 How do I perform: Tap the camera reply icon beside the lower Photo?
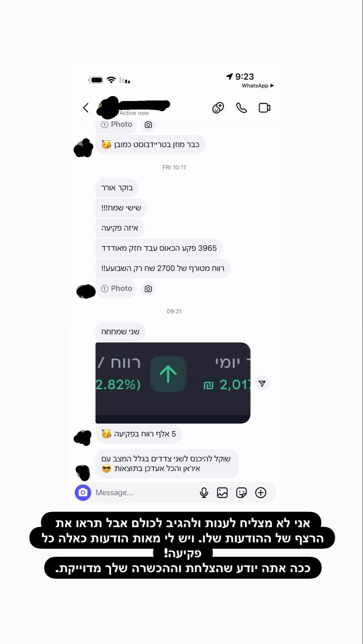tap(148, 289)
